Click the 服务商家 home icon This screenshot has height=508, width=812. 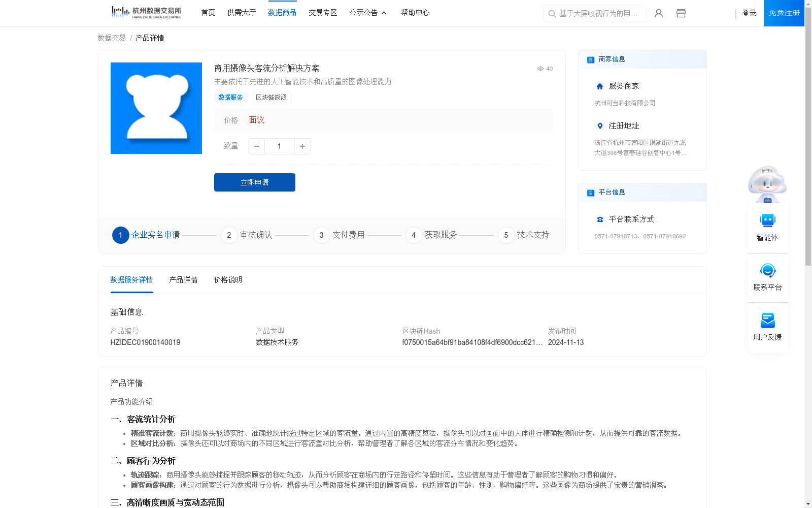600,86
